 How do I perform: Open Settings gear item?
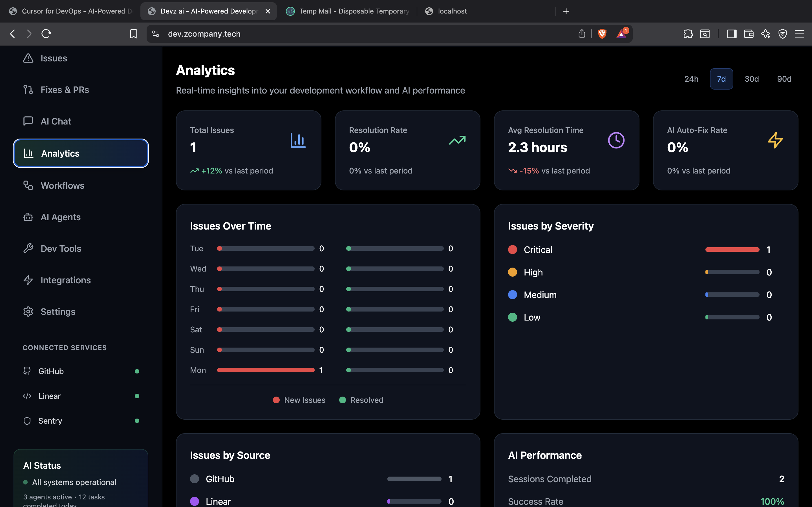58,312
